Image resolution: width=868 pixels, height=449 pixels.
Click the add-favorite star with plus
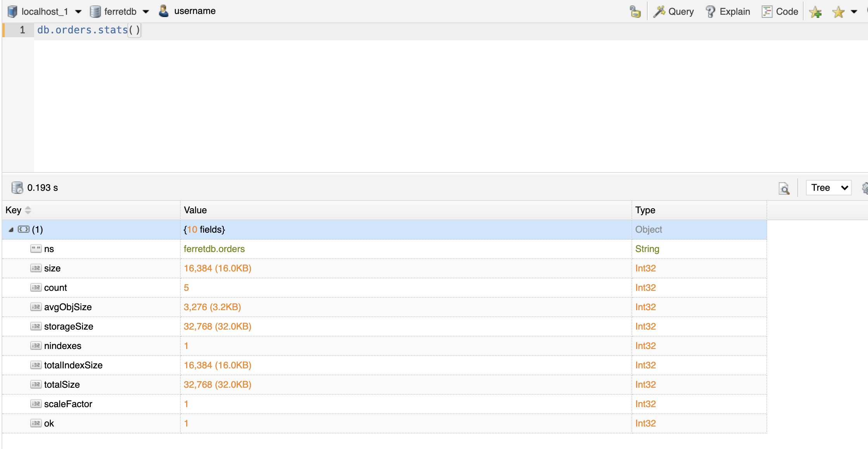pos(815,12)
